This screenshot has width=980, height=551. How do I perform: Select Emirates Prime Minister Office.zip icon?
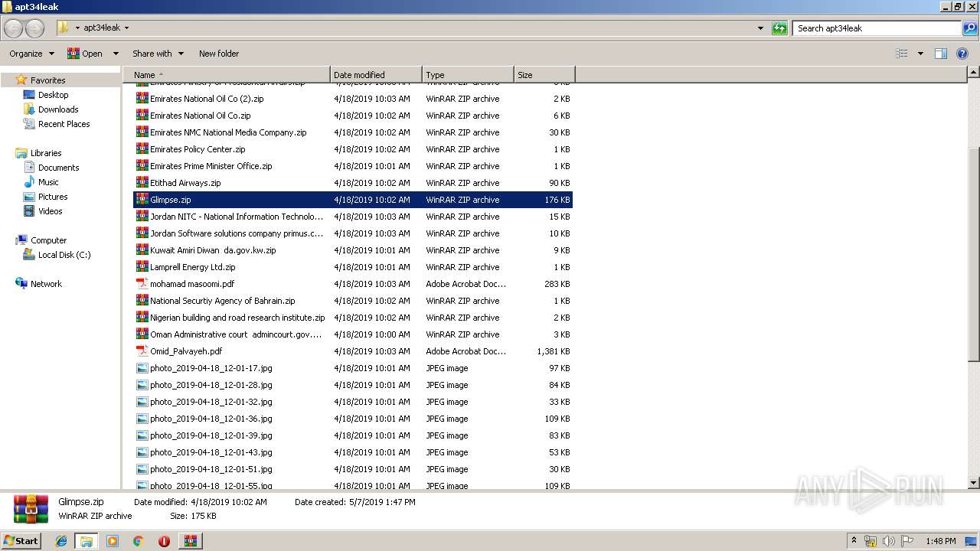(x=142, y=166)
